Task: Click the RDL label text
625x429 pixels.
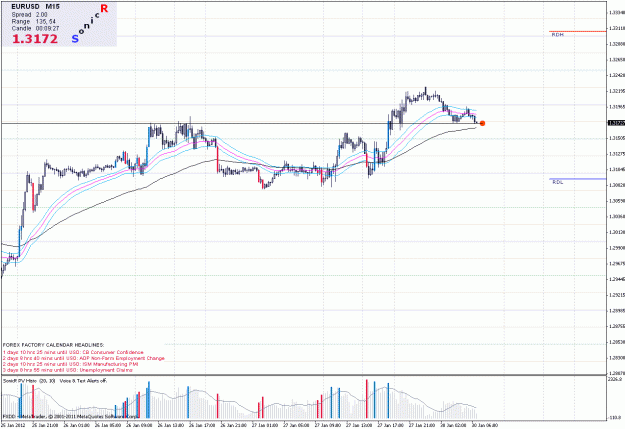Action: coord(557,182)
